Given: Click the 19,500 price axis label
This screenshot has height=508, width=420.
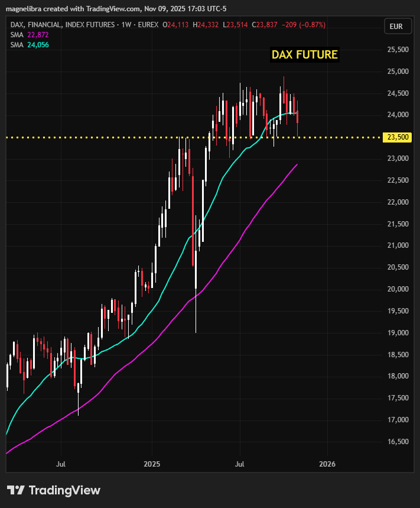Looking at the screenshot, I should 398,311.
